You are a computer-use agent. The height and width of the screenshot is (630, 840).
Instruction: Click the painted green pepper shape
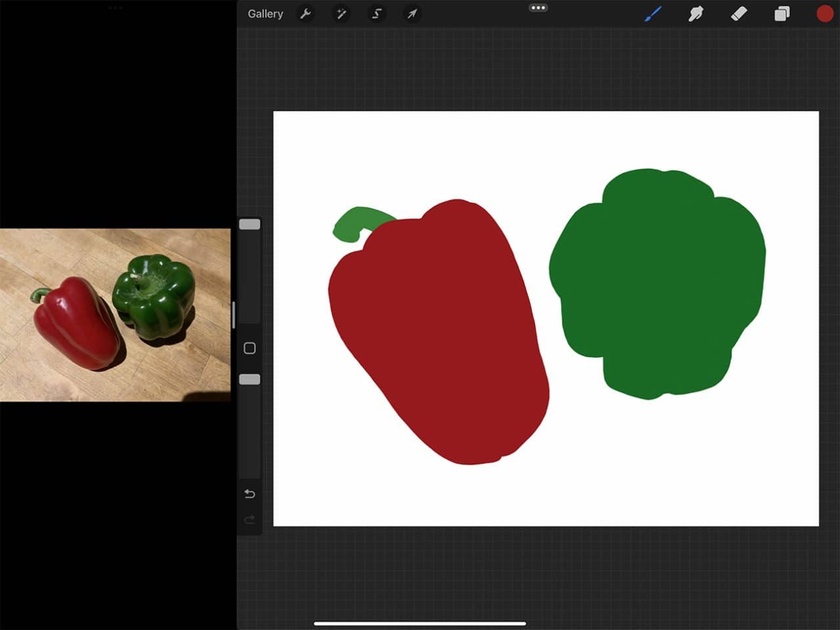tap(656, 282)
